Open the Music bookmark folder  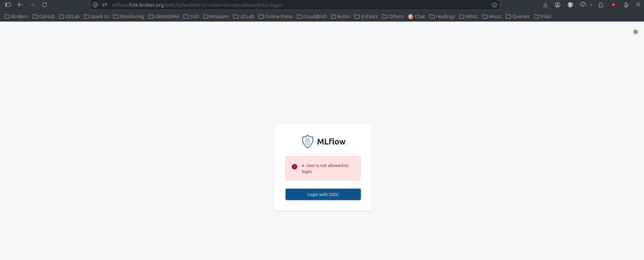(492, 17)
